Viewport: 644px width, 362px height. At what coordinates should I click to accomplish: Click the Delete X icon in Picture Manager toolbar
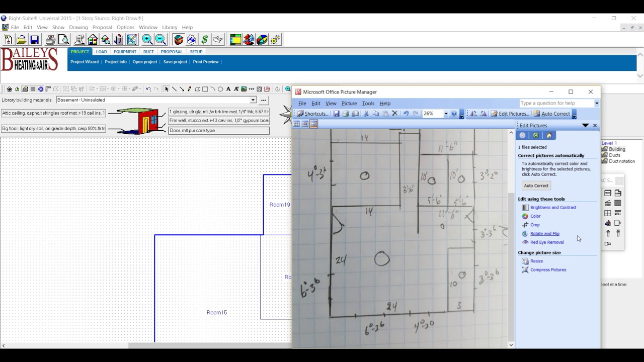click(395, 114)
